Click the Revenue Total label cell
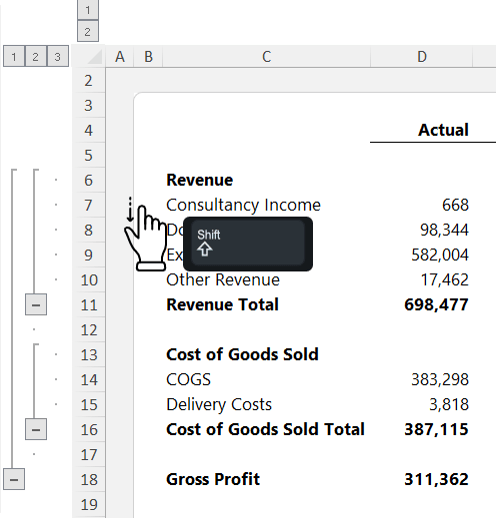Viewport: 496px width, 518px height. click(x=222, y=305)
